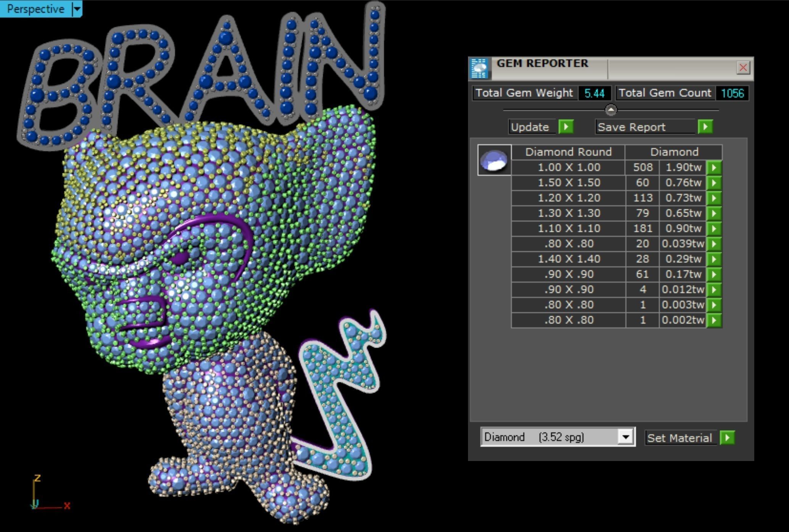
Task: Click the 0.90tw weight cell
Action: coord(683,229)
